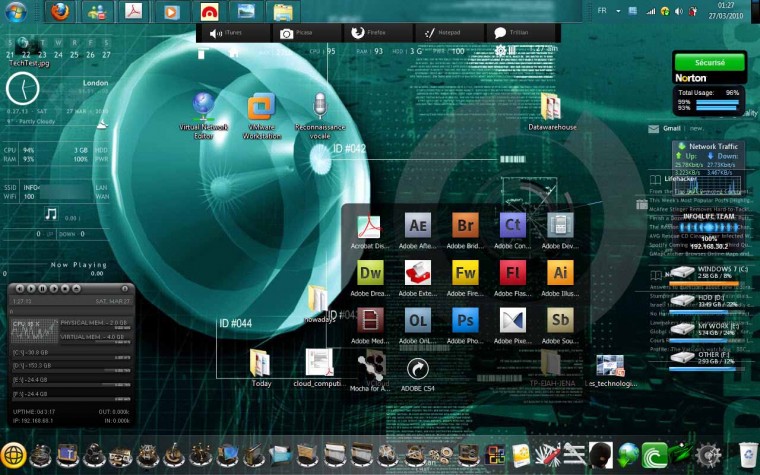Launch Adobe Photoshop (Ps)
This screenshot has width=760, height=475.
[465, 320]
